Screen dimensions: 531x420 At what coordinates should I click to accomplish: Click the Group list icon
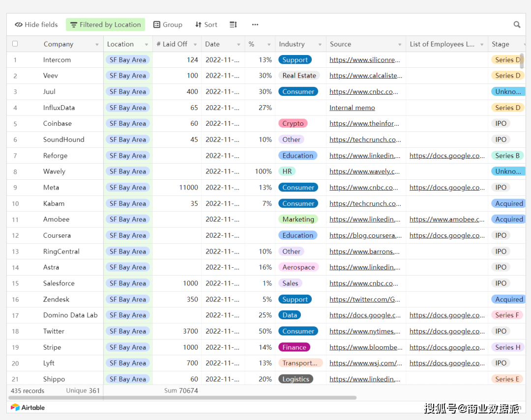click(157, 25)
